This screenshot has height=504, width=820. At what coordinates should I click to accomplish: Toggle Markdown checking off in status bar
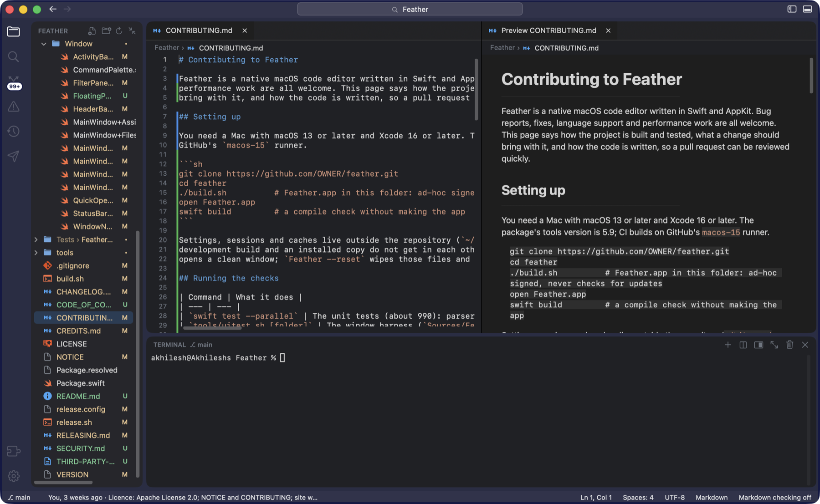(x=775, y=497)
